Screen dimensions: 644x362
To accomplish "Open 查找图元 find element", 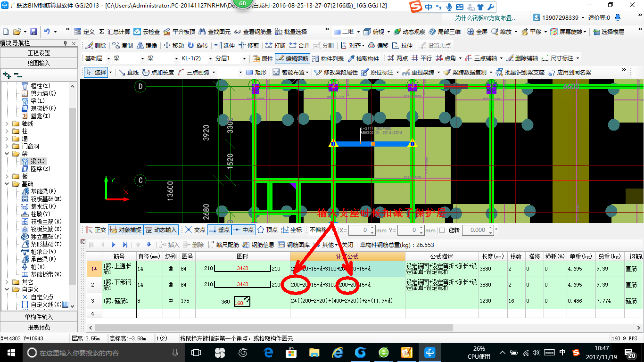I will point(215,32).
